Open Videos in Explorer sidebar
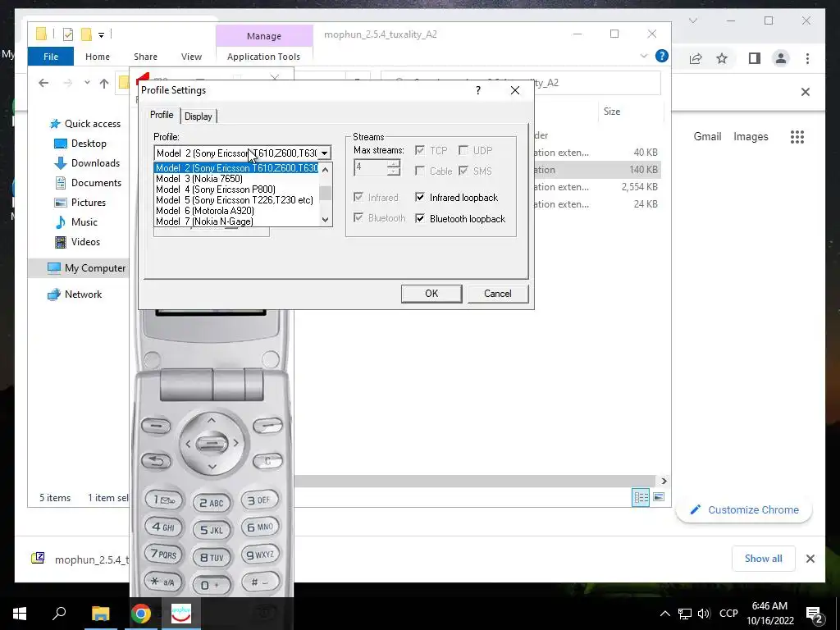Image resolution: width=840 pixels, height=630 pixels. click(x=77, y=242)
